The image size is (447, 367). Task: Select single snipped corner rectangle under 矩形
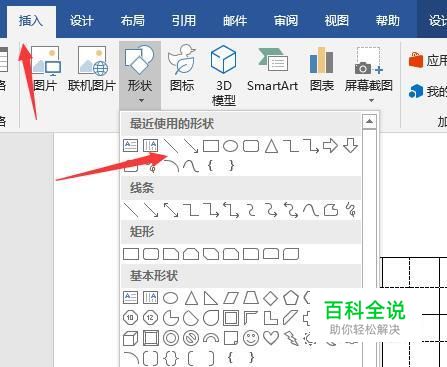(x=171, y=254)
